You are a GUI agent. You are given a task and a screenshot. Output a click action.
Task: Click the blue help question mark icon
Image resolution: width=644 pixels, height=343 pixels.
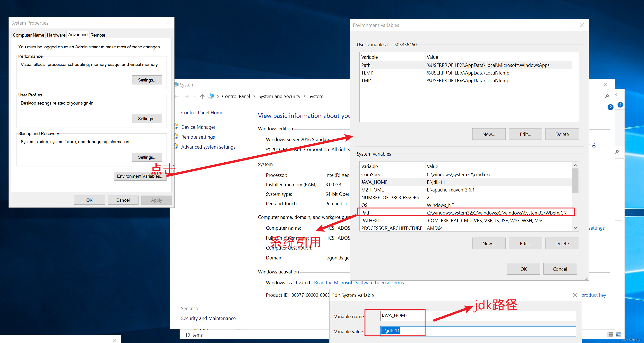[x=610, y=107]
